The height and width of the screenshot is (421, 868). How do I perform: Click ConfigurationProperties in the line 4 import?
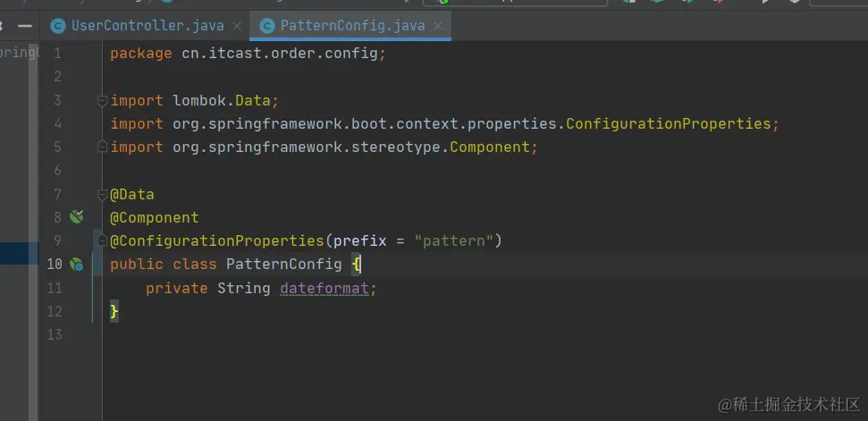(x=668, y=124)
